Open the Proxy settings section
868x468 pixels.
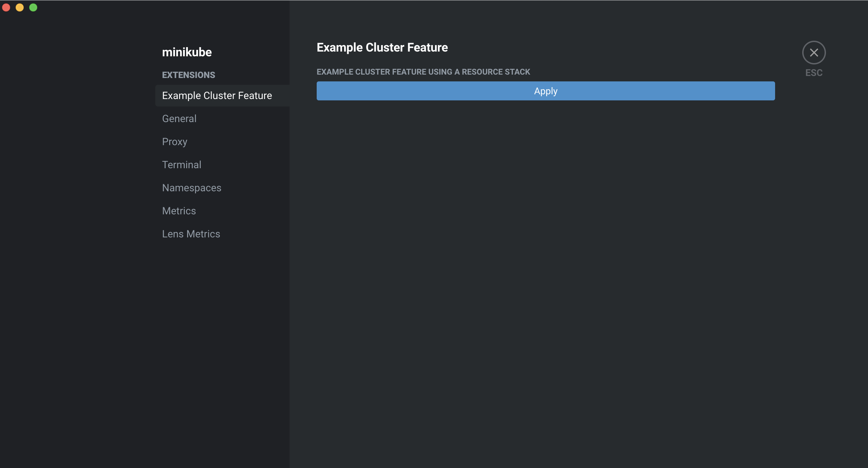(175, 141)
